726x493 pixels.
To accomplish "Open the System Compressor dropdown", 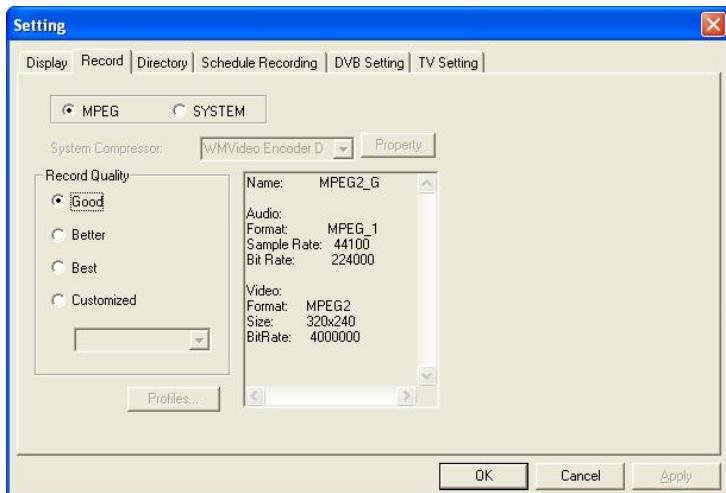I will coord(343,149).
